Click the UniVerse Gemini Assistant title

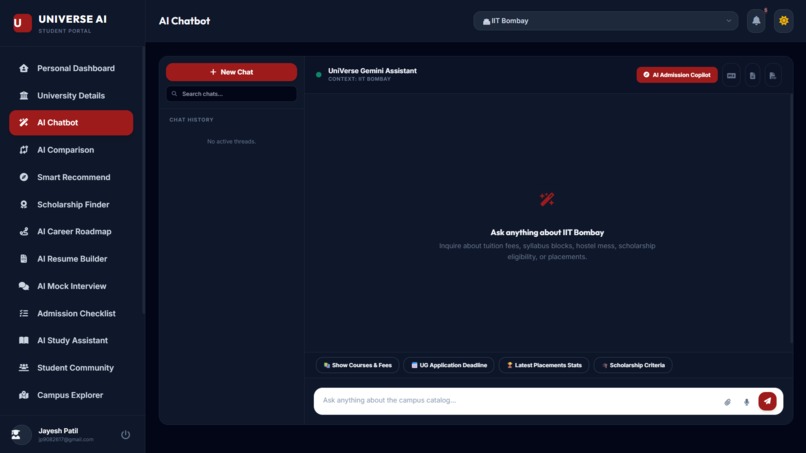[372, 70]
